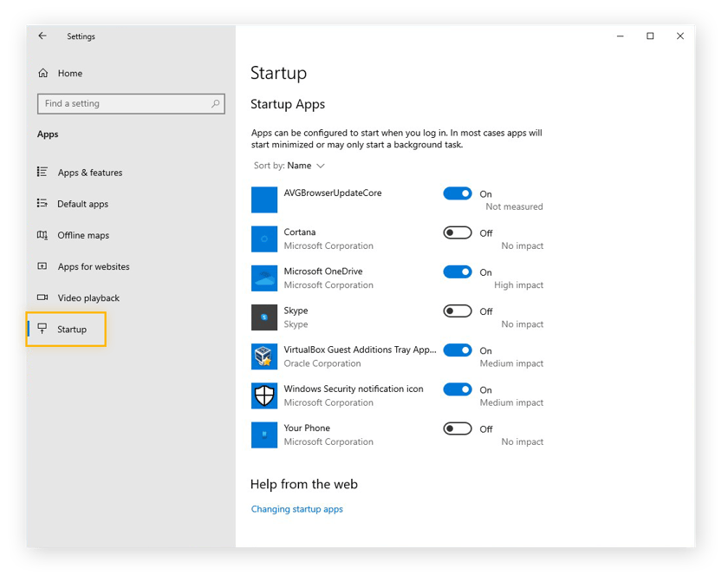Click the VirtualBox Guest Additions icon
Viewport: 728px width, 582px height.
pyautogui.click(x=264, y=356)
